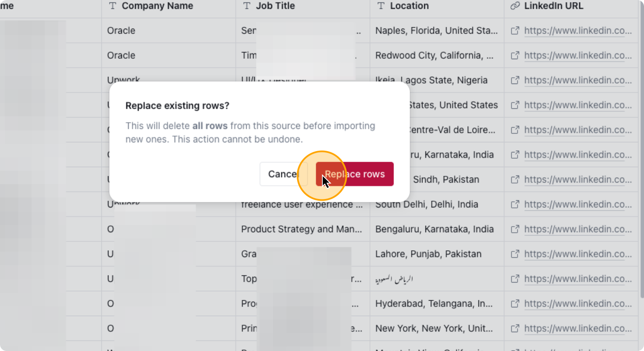The width and height of the screenshot is (644, 351).
Task: Open external link icon in South Delhi row
Action: pyautogui.click(x=515, y=204)
